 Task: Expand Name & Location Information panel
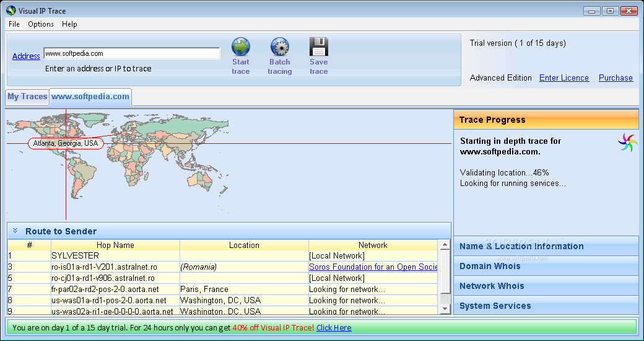[546, 246]
